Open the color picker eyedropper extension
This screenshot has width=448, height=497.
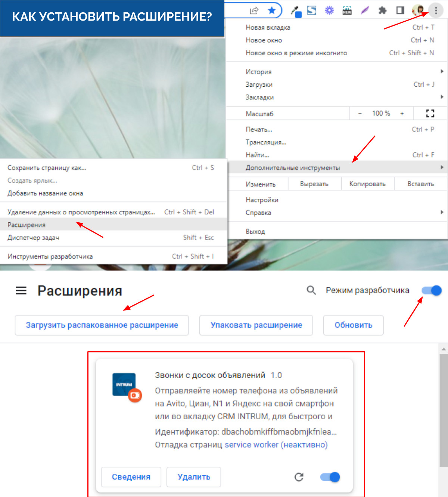(x=296, y=11)
